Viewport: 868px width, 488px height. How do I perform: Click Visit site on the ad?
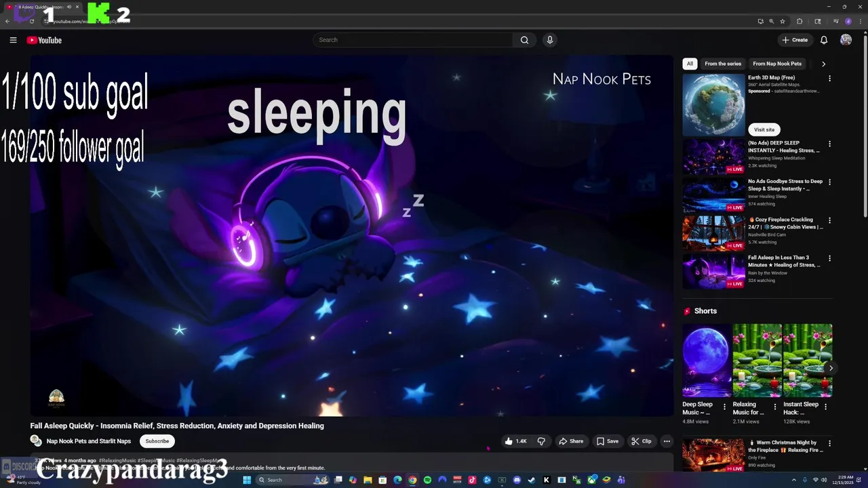tap(764, 129)
